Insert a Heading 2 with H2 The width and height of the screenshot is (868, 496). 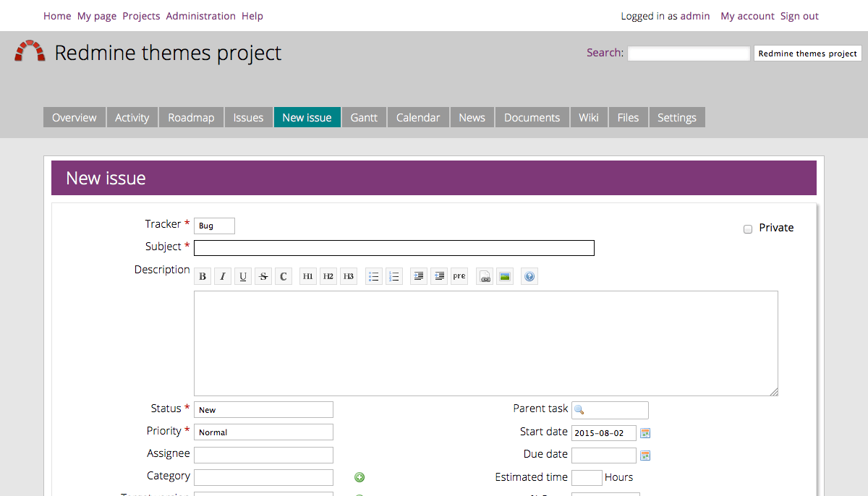pos(328,276)
